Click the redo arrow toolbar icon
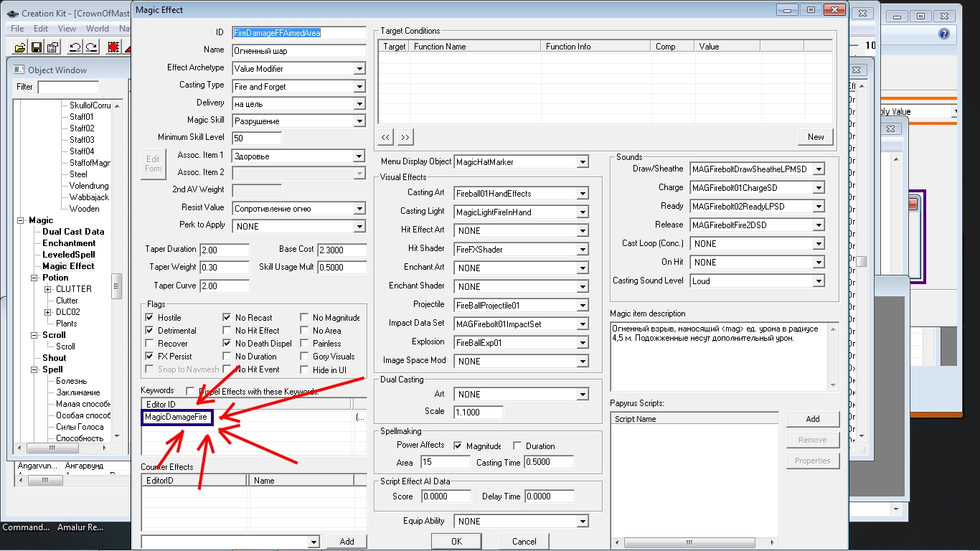The width and height of the screenshot is (980, 551). click(x=91, y=47)
